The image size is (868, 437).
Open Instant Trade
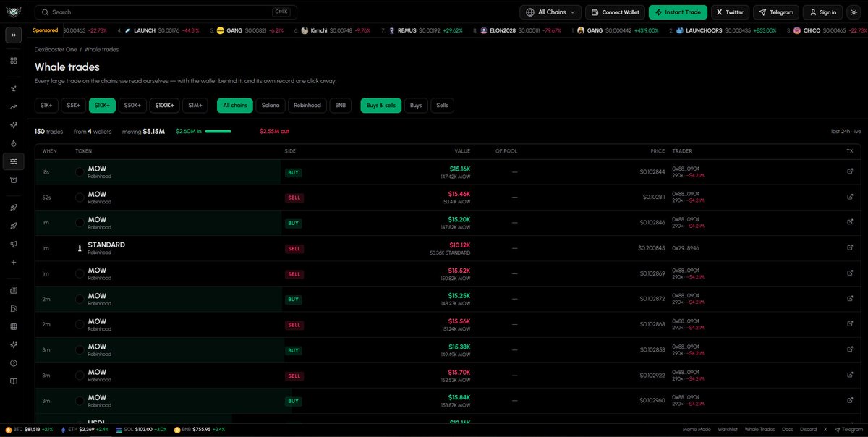tap(678, 12)
